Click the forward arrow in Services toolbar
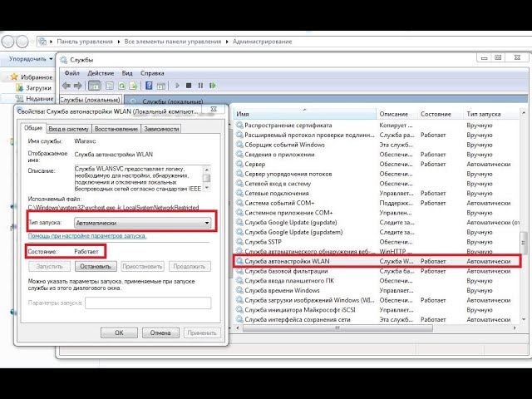532x399 pixels. [x=78, y=85]
